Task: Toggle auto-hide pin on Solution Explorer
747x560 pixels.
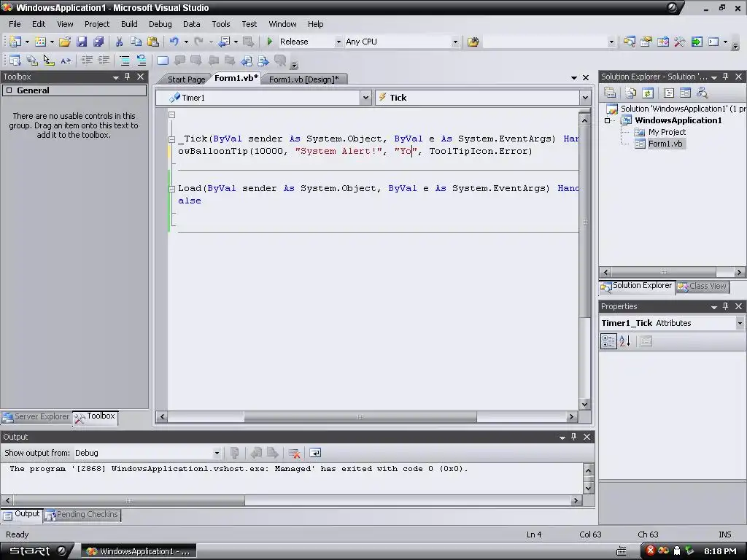Action: (726, 76)
